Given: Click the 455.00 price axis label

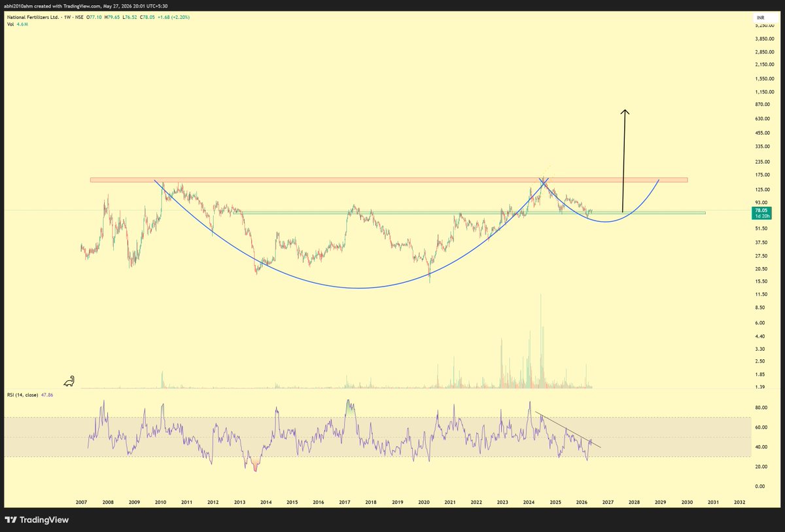Looking at the screenshot, I should (x=763, y=133).
